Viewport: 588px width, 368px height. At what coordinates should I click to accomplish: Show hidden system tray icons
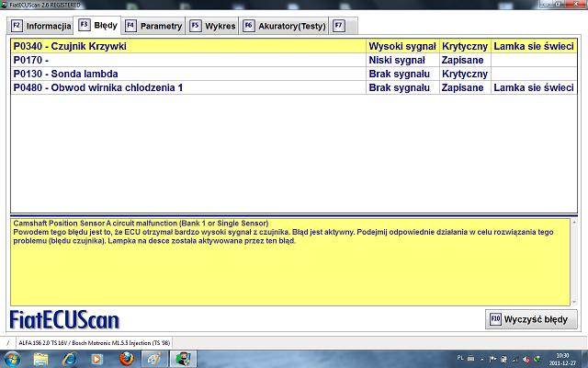click(x=481, y=359)
